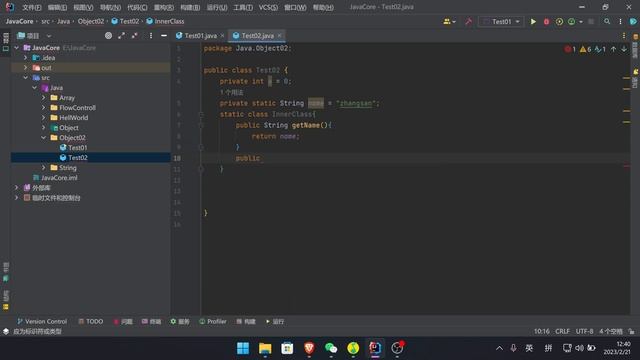
Task: Close the Test02.java tab
Action: 279,36
